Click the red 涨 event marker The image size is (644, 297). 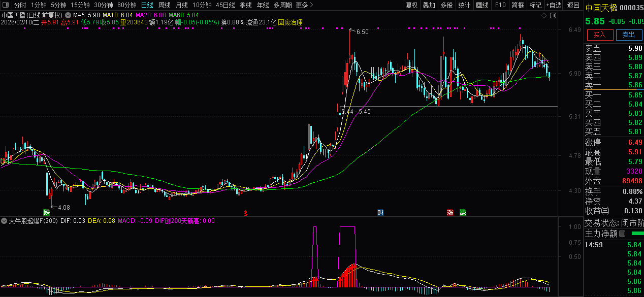click(x=450, y=212)
